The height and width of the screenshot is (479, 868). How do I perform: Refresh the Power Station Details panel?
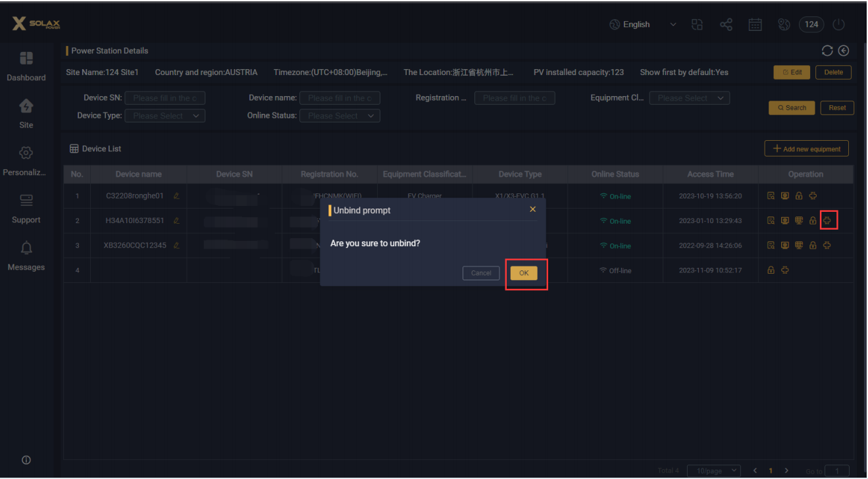(827, 50)
